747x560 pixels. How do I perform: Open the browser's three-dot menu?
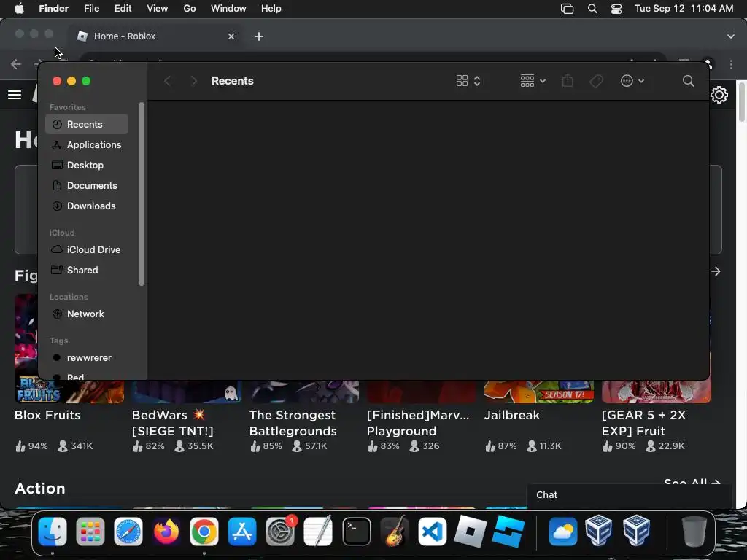731,64
